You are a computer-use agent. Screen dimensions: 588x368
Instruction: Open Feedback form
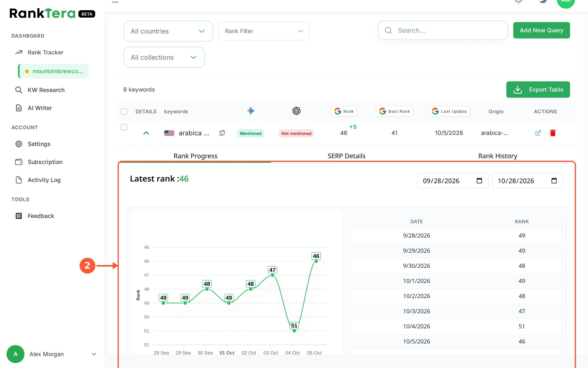pyautogui.click(x=41, y=216)
